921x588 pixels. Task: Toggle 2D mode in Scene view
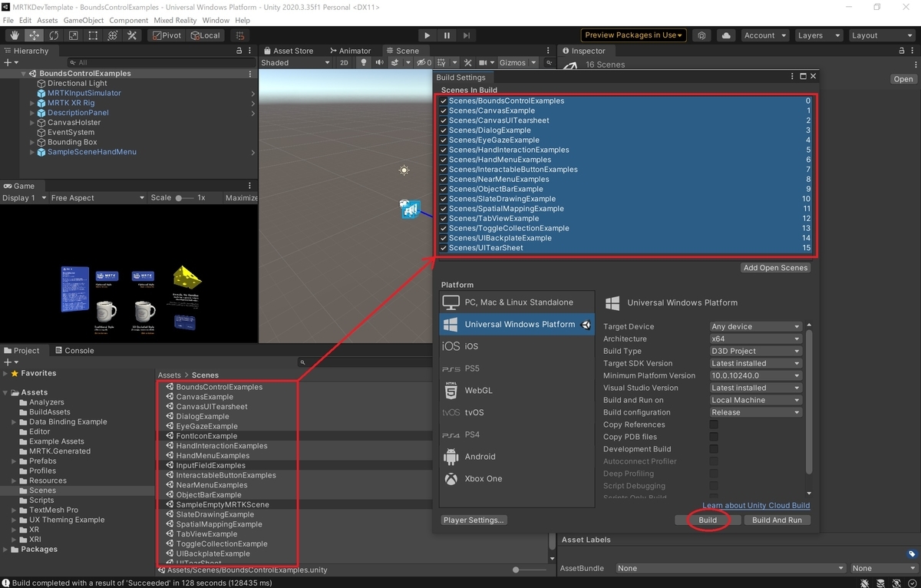pos(344,63)
